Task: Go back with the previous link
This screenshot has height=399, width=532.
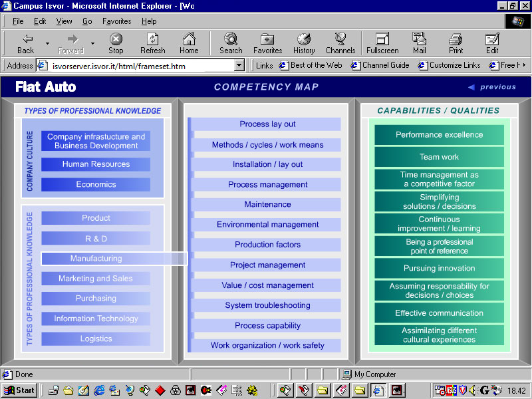Action: pos(492,87)
